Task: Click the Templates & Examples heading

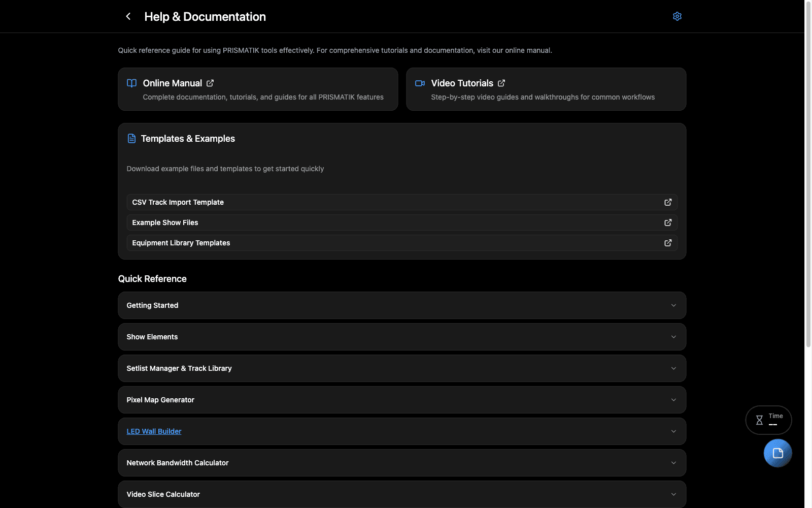Action: 188,139
